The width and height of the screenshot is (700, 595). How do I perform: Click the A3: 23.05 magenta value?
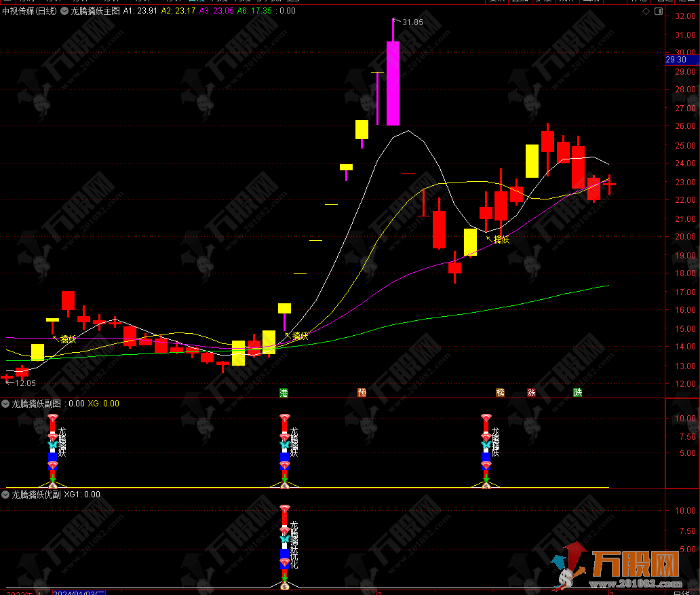coord(216,11)
